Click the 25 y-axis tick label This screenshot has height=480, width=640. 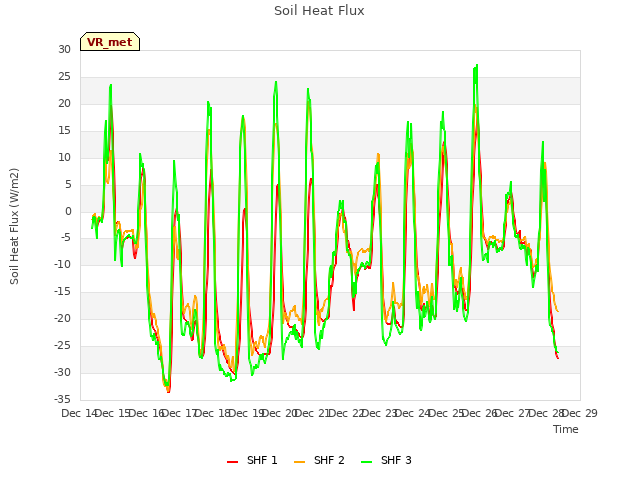pyautogui.click(x=64, y=76)
